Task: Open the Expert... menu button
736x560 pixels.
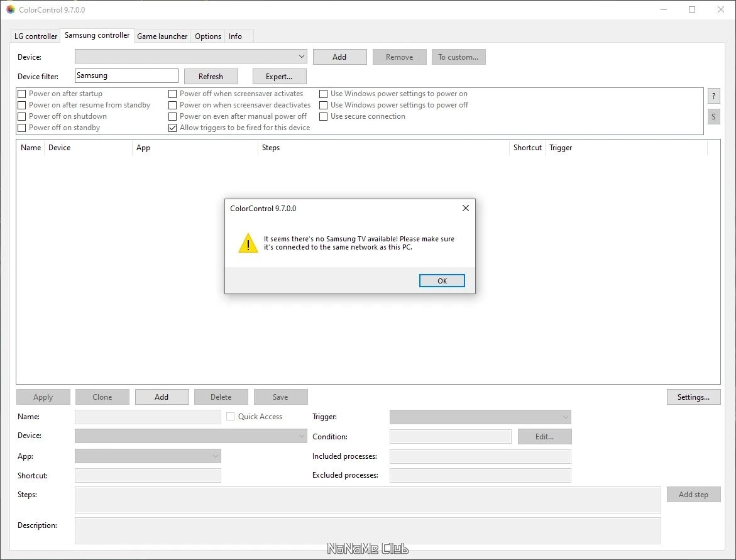Action: (279, 76)
